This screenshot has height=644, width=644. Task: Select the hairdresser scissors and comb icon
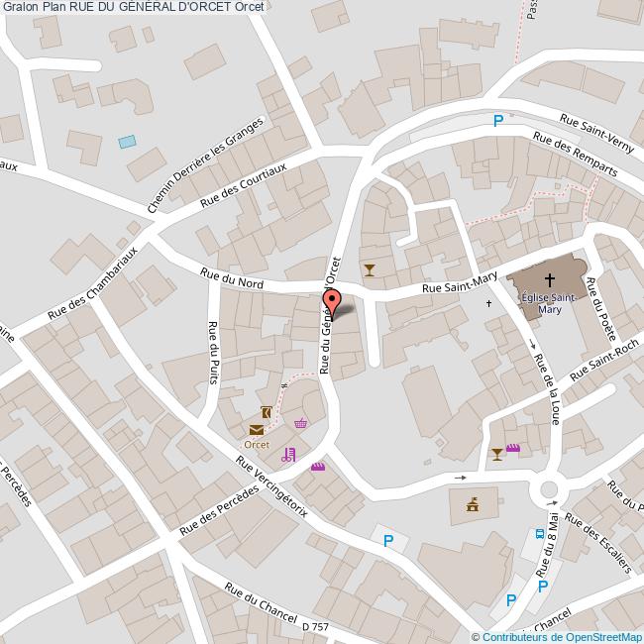[x=288, y=455]
